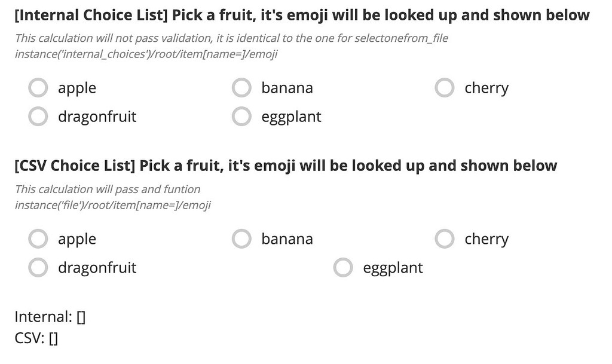Select eggplant radio in Internal Choice List

point(241,117)
